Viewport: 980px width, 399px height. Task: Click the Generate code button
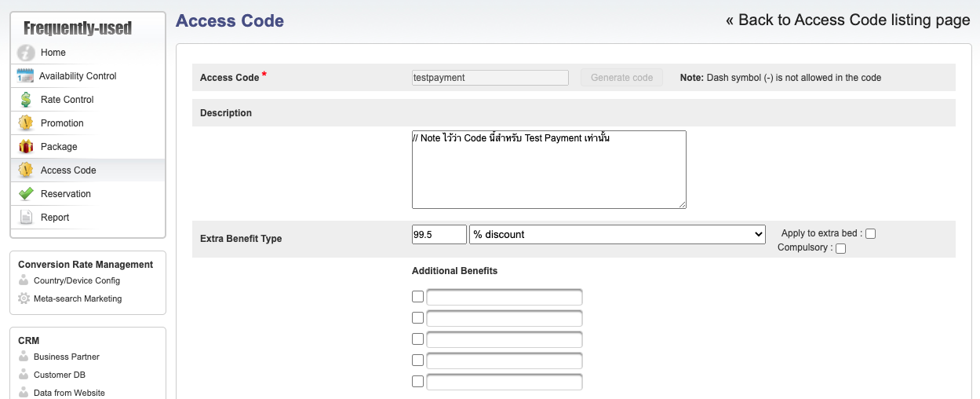[x=621, y=78]
